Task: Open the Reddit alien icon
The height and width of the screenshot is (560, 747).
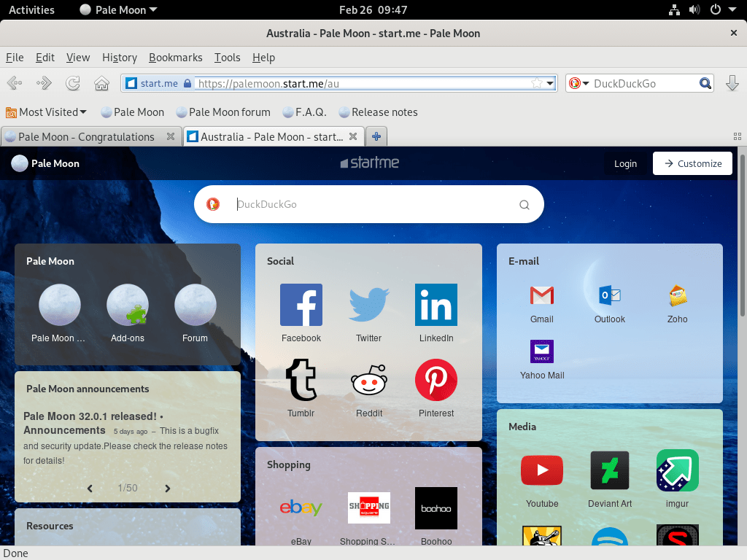Action: coord(368,379)
